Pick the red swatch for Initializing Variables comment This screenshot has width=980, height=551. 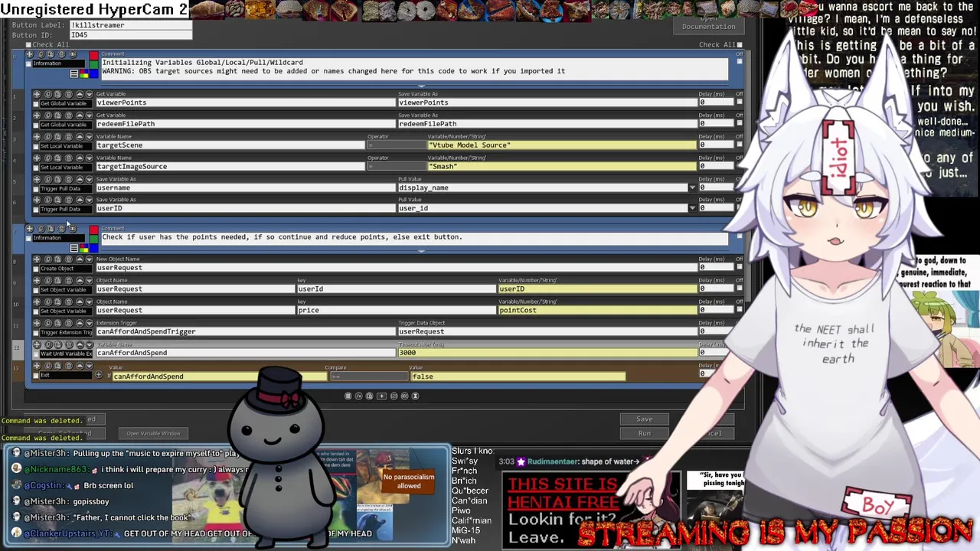point(93,55)
